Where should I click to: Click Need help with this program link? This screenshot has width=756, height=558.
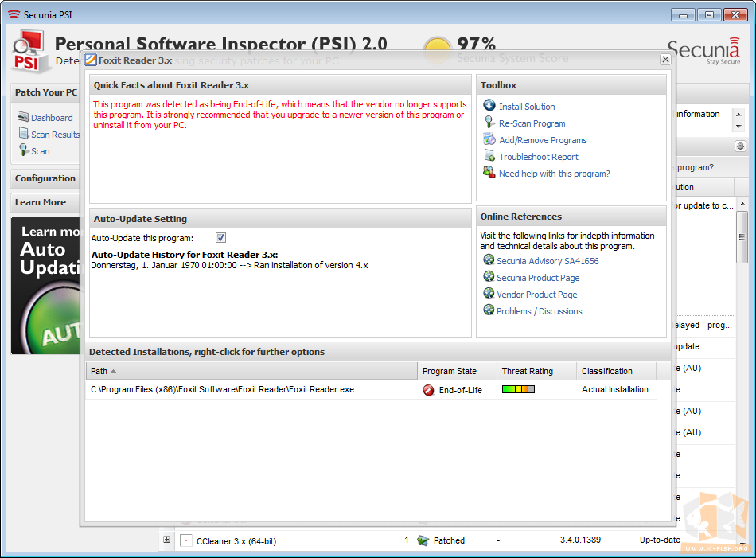[554, 174]
